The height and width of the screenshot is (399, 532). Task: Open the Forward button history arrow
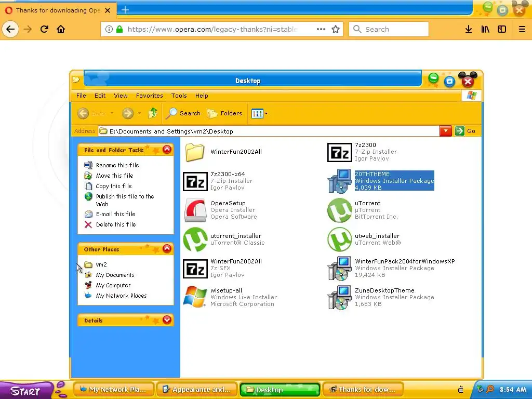(x=139, y=113)
